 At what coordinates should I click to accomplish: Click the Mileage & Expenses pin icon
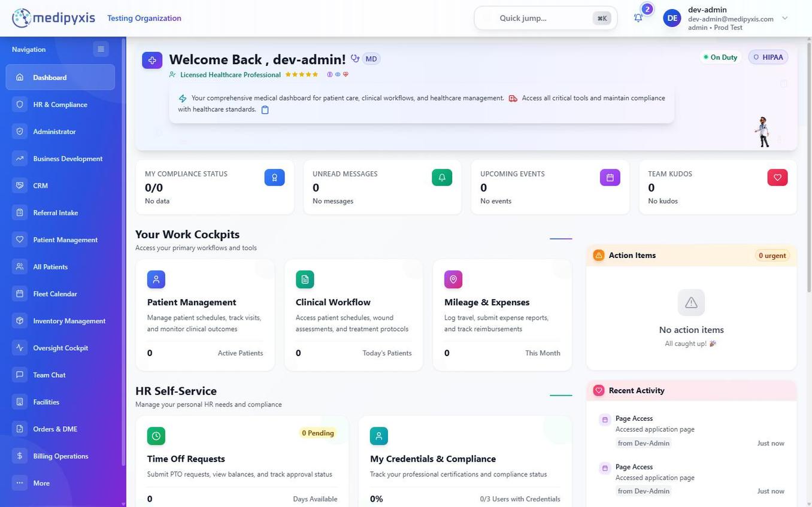[x=453, y=280]
